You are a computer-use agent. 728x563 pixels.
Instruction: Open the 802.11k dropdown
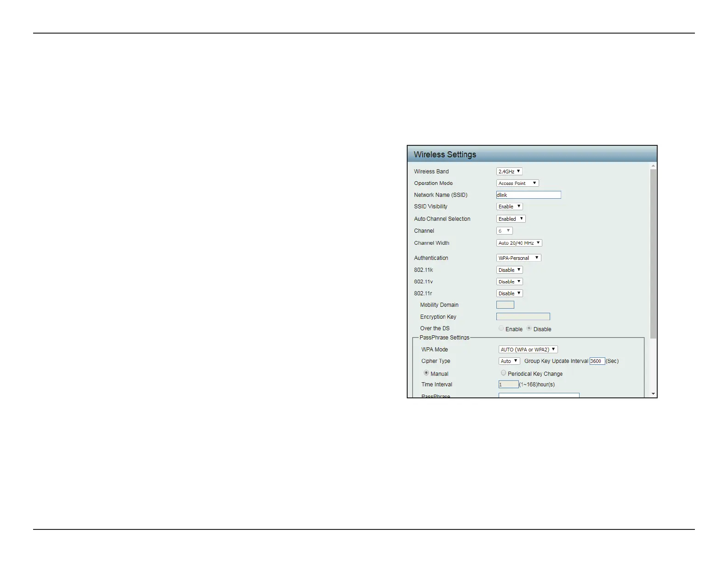click(x=509, y=270)
